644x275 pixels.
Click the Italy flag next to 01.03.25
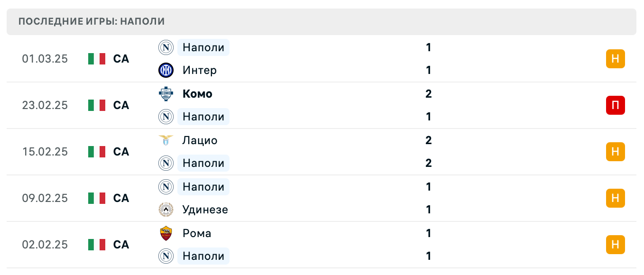tap(97, 59)
